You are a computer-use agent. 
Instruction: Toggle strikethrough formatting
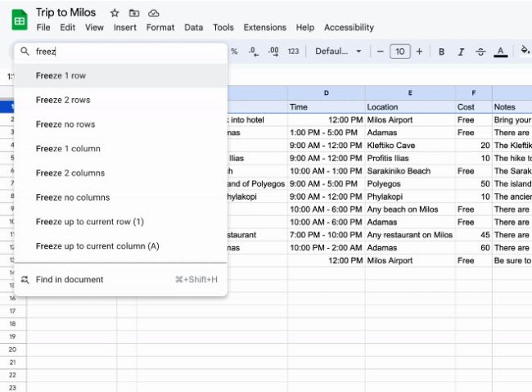coord(480,52)
